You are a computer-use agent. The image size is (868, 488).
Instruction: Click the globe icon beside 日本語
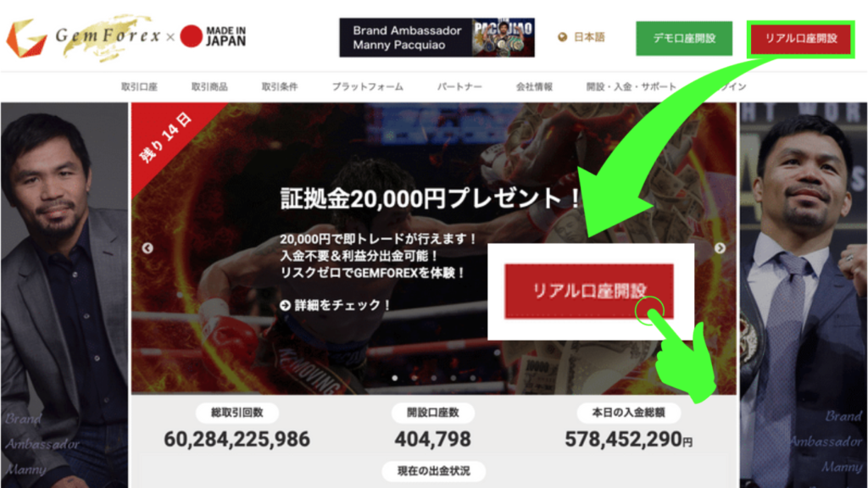tap(563, 37)
